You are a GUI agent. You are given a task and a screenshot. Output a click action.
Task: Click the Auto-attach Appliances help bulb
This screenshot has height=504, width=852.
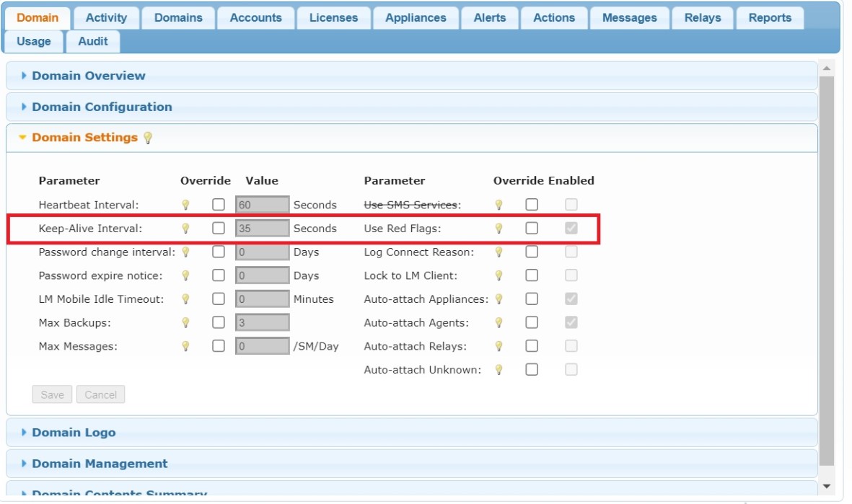point(499,299)
